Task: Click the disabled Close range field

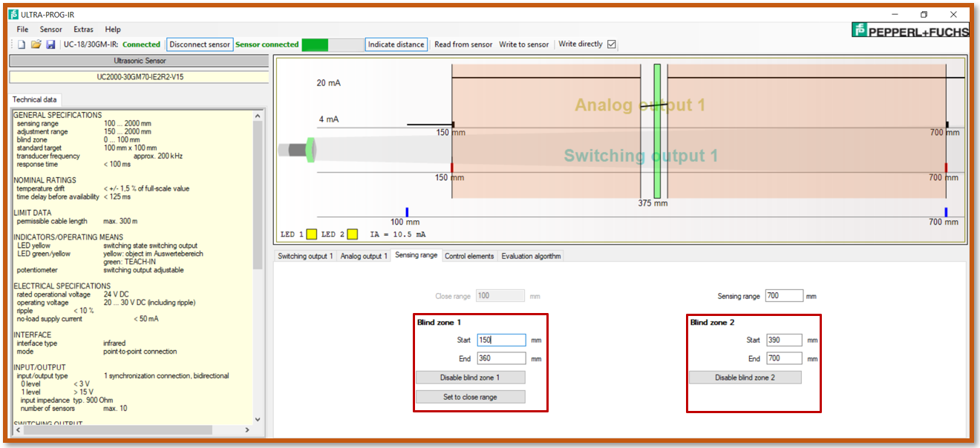Action: (500, 296)
